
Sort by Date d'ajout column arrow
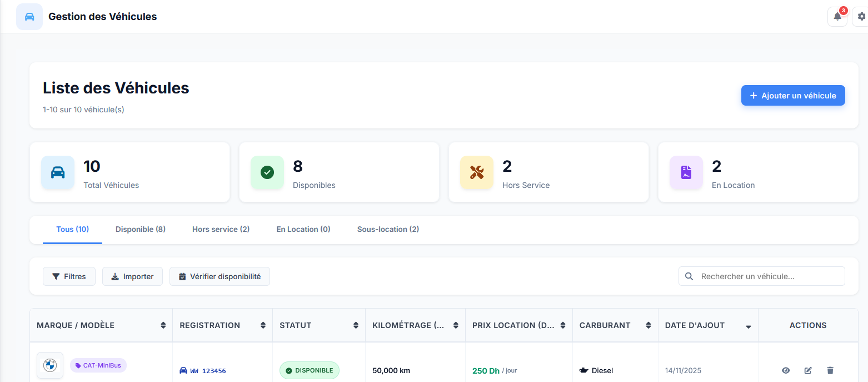pyautogui.click(x=749, y=326)
